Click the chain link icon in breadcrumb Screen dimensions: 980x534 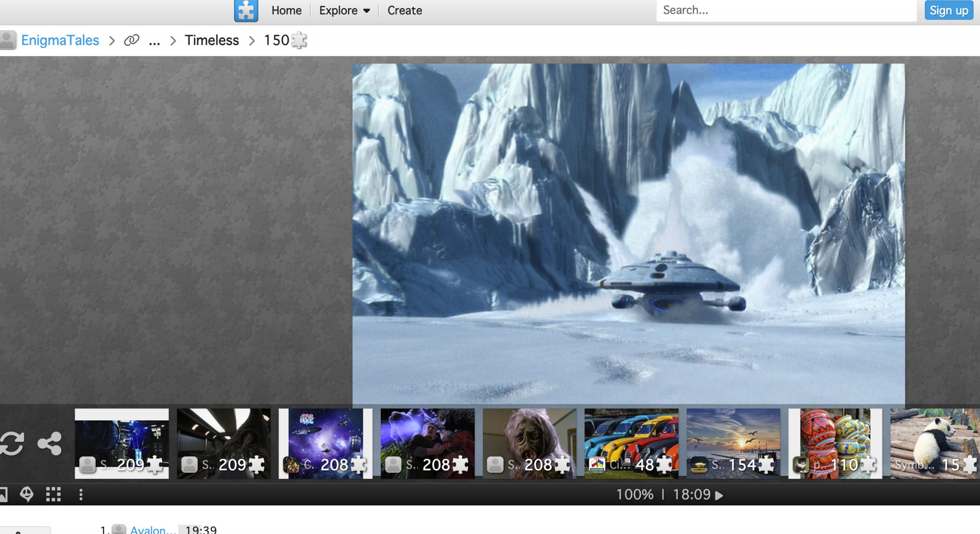131,40
